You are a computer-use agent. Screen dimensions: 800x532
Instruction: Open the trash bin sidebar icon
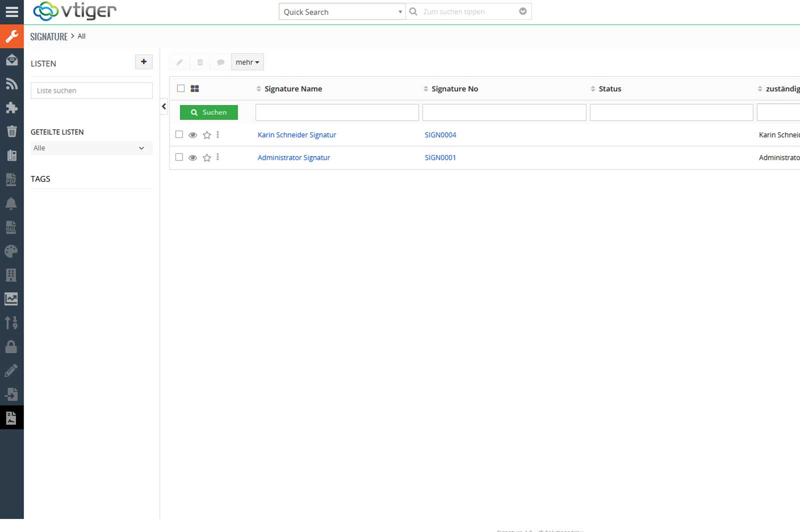pyautogui.click(x=11, y=131)
